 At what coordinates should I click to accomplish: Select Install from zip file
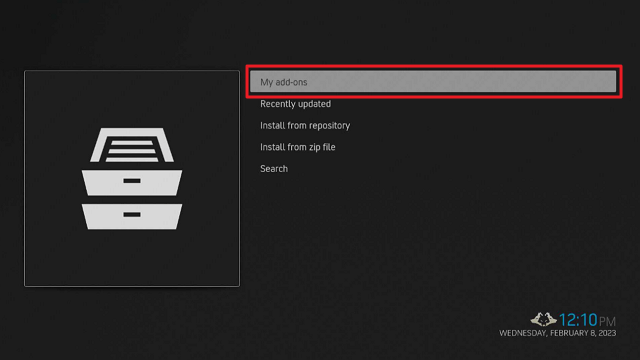[298, 147]
